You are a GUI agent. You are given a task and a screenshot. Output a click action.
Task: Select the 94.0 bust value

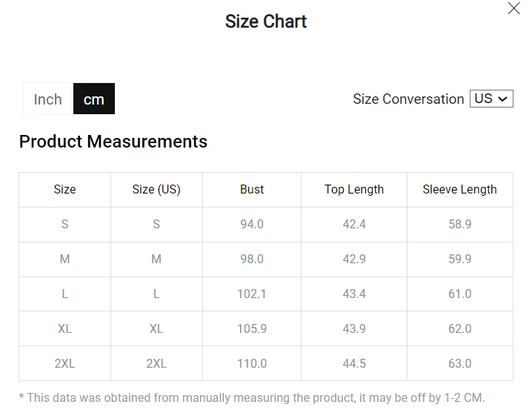coord(252,225)
